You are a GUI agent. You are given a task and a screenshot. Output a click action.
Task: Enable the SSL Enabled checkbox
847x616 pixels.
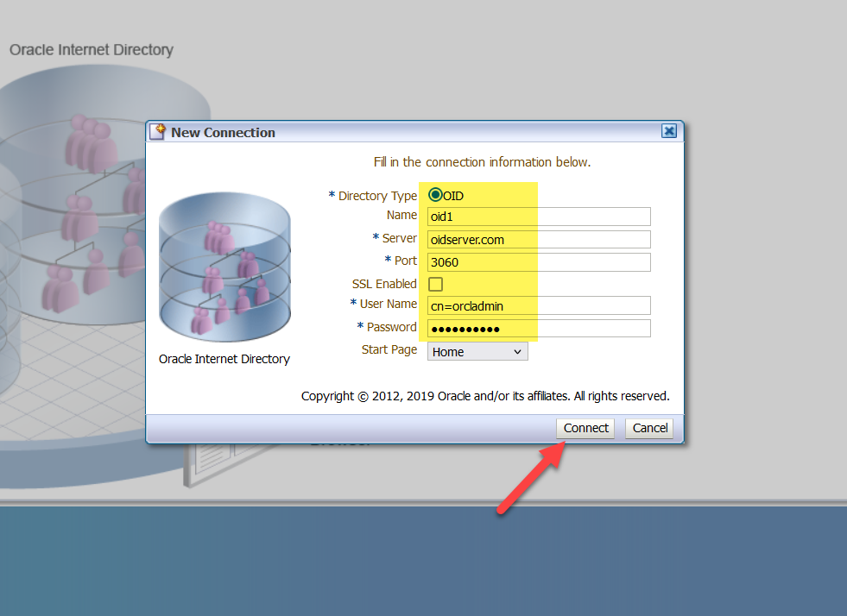click(x=436, y=284)
